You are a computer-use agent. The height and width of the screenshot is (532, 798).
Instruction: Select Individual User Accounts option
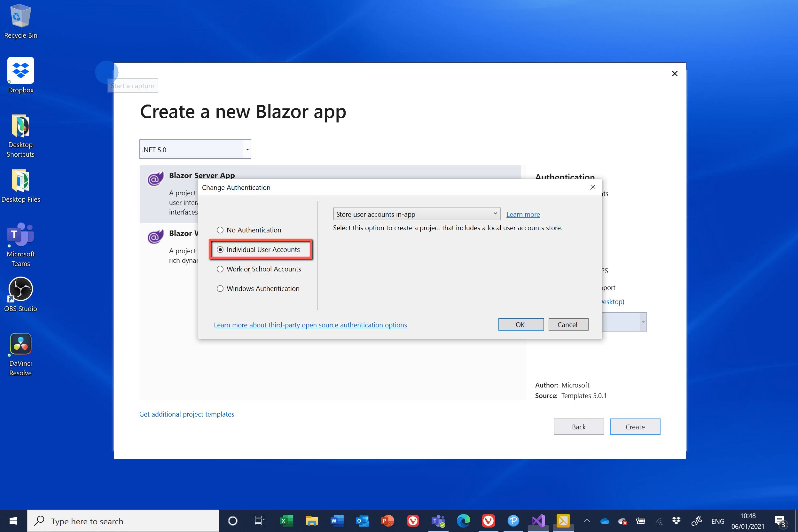(220, 250)
